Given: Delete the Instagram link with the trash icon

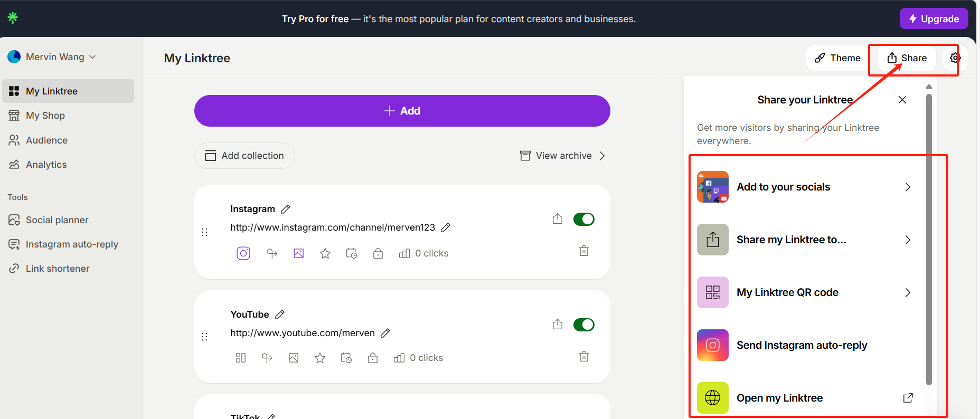Looking at the screenshot, I should [584, 251].
